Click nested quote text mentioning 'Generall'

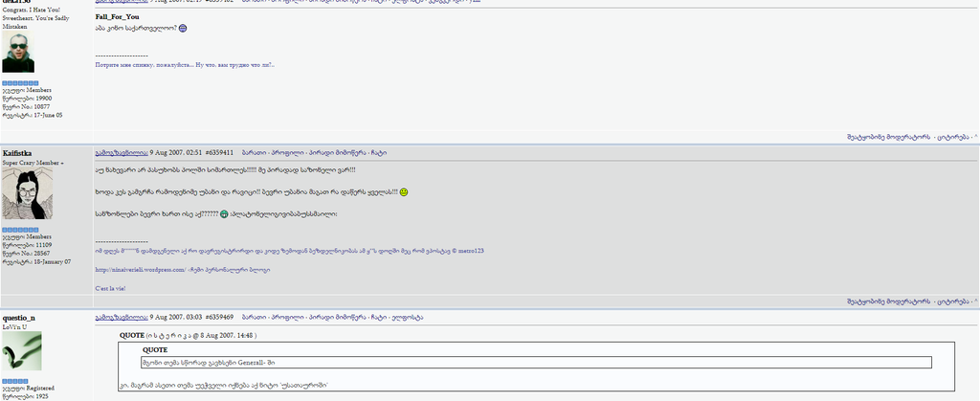pos(209,363)
